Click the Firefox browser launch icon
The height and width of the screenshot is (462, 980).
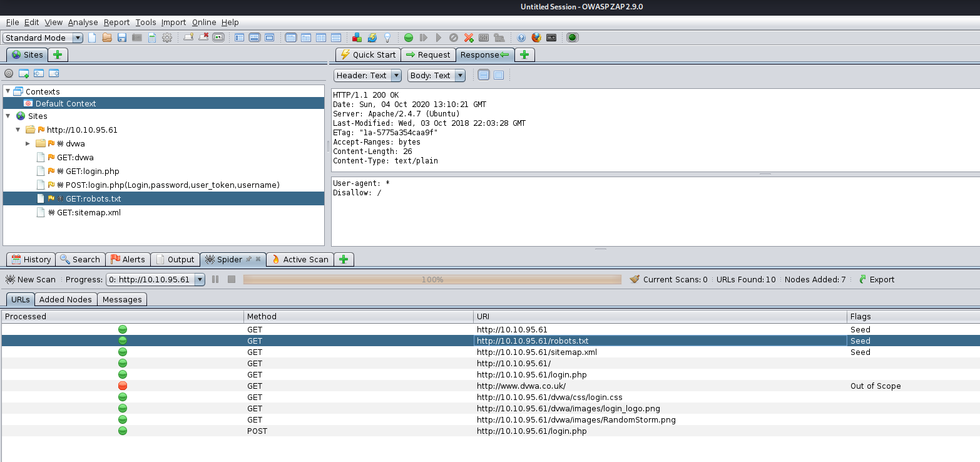coord(536,38)
